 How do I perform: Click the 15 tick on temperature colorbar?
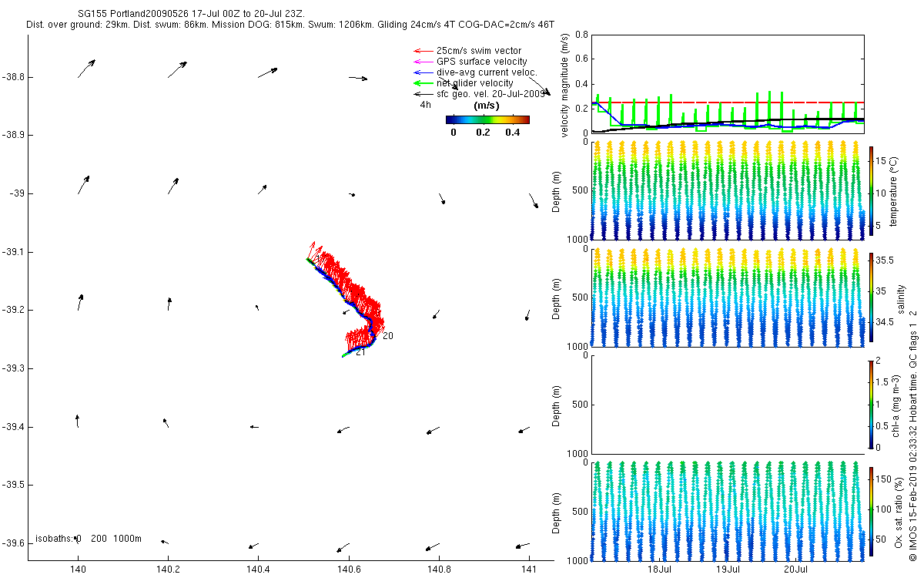881,161
